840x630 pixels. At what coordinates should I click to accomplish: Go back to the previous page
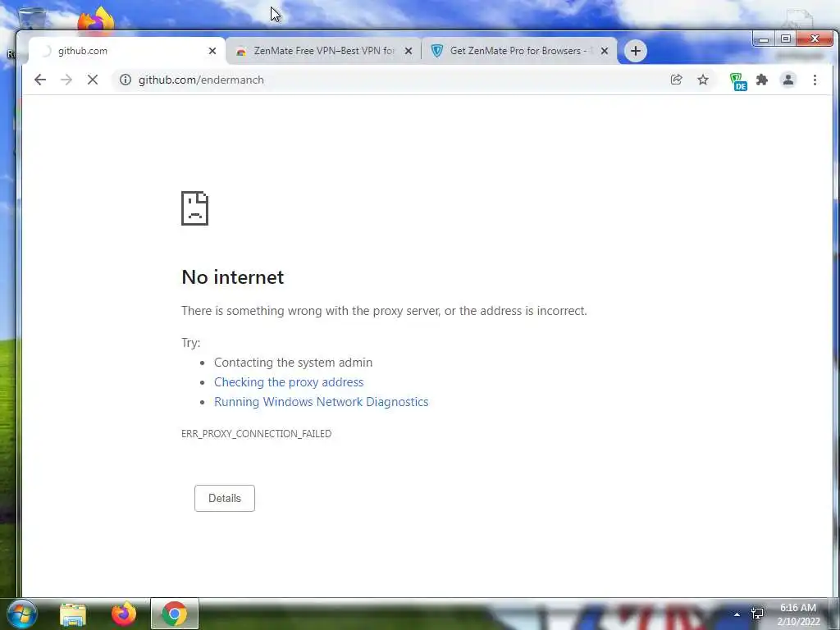[x=40, y=80]
